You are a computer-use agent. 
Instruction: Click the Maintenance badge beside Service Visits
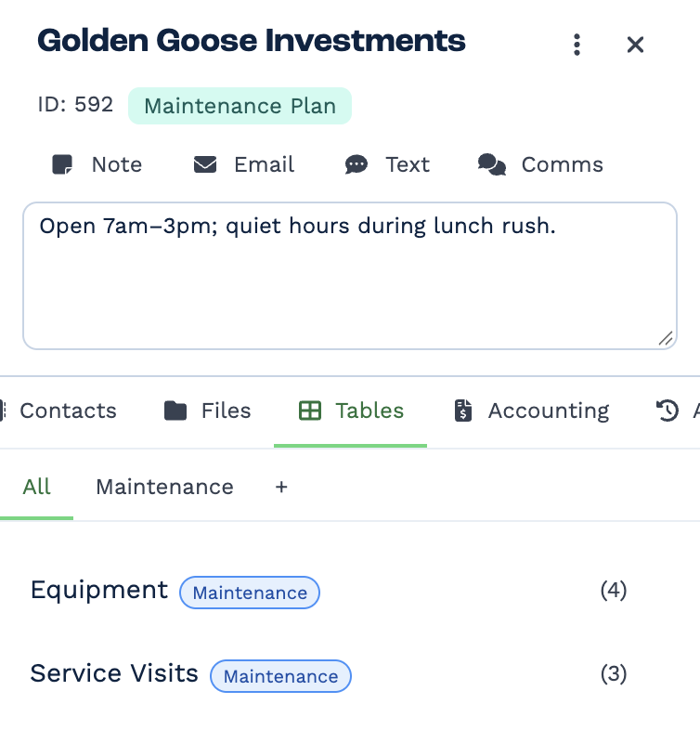click(280, 676)
